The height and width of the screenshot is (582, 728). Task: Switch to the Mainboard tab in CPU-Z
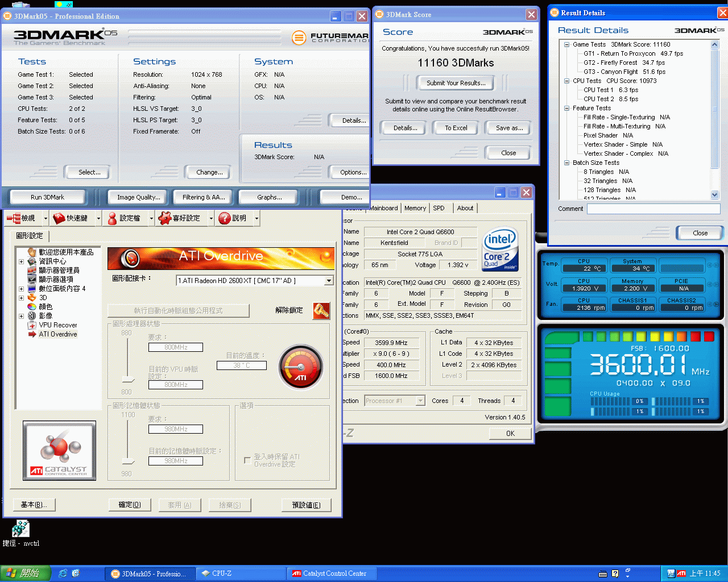coord(384,208)
